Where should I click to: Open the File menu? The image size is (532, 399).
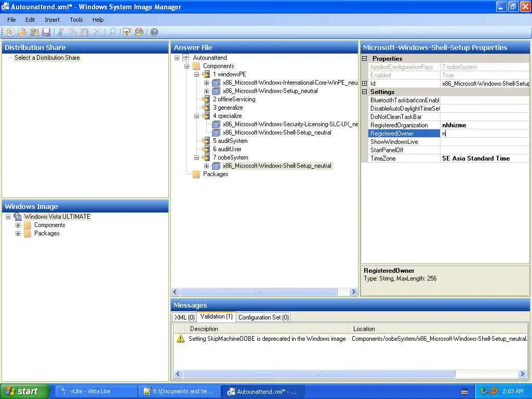[11, 20]
